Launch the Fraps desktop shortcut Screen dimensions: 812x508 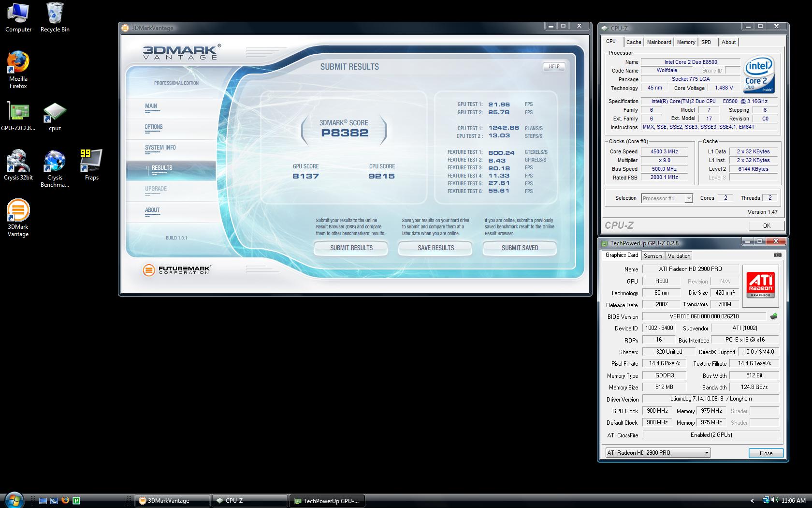(x=91, y=165)
